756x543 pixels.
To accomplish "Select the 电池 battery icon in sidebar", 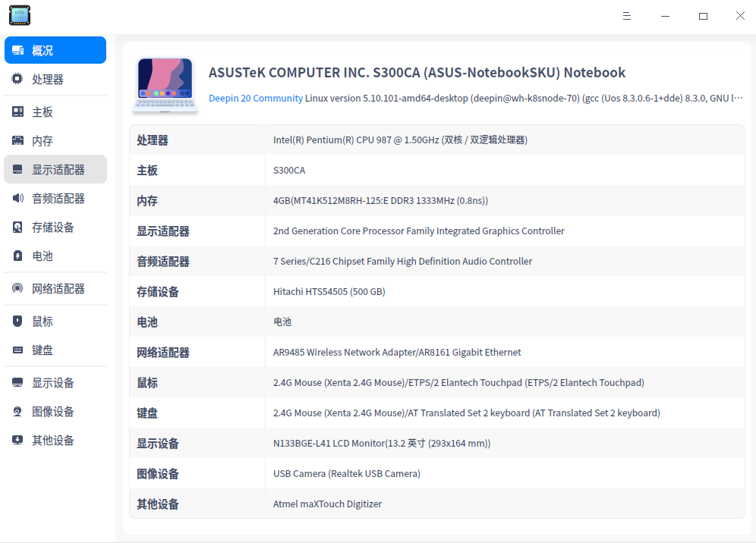I will (x=17, y=256).
